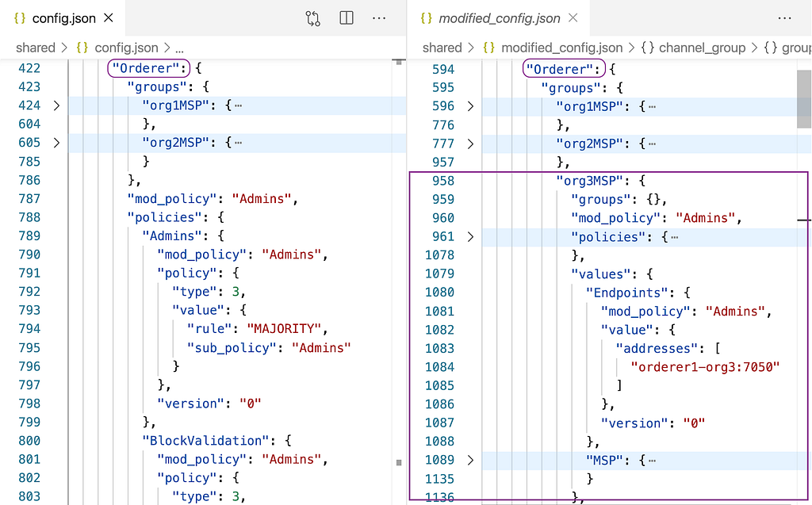
Task: Click "version" key on line 798
Action: [190, 404]
